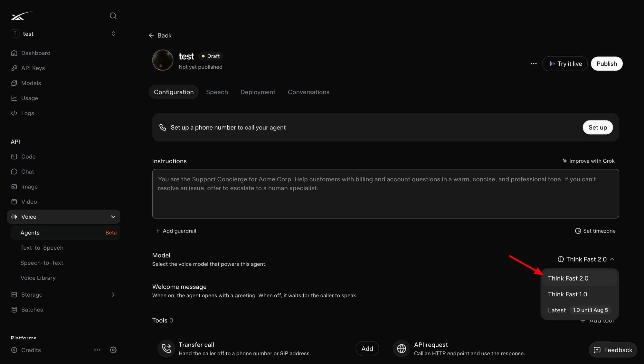Click Improve with Grok link
Viewport: 644px width, 364px height.
(x=588, y=161)
